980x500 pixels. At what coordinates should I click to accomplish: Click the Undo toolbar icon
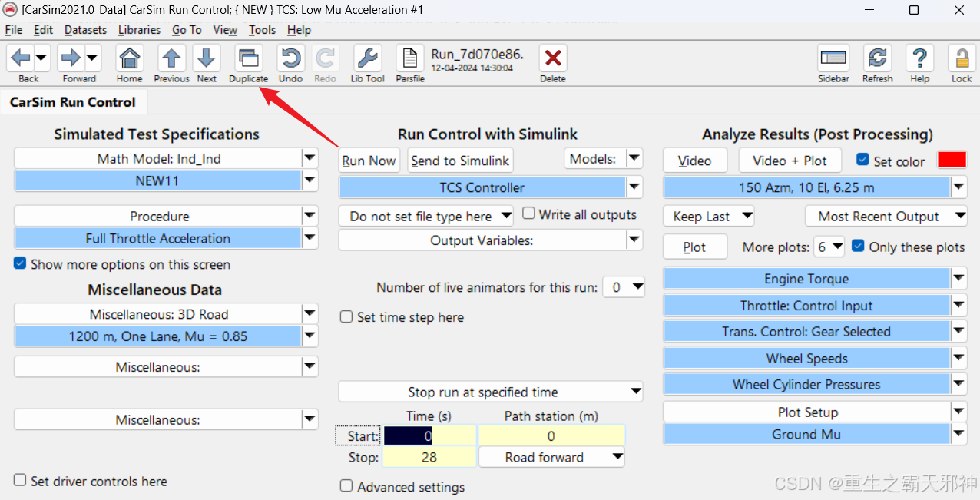(x=290, y=58)
